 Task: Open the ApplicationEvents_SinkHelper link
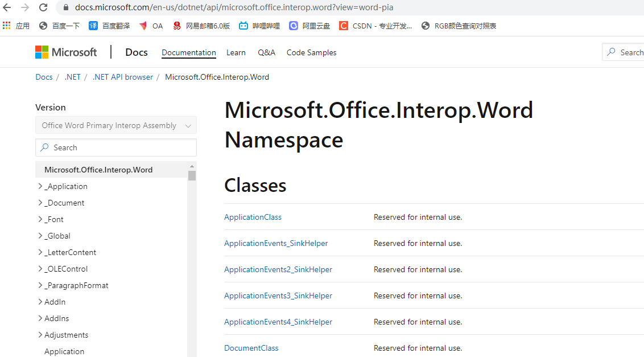click(276, 244)
